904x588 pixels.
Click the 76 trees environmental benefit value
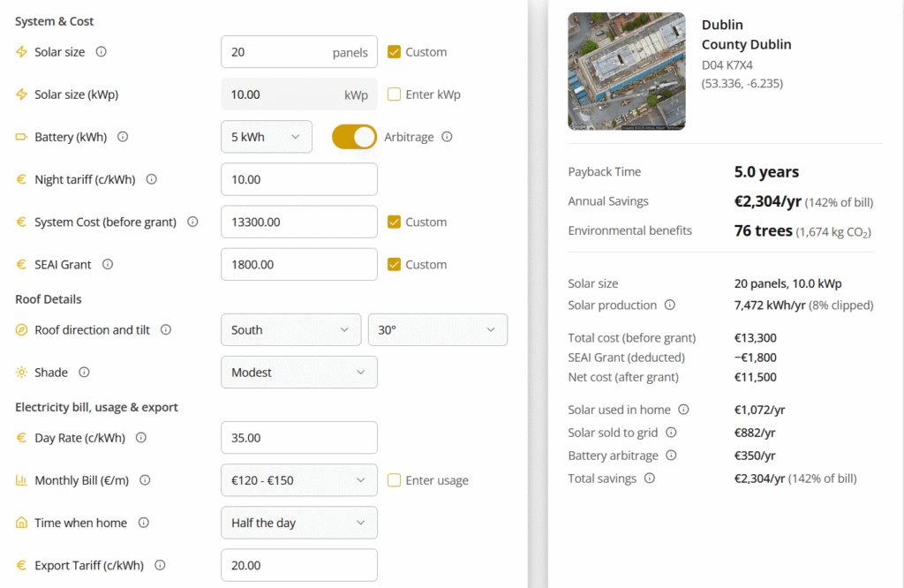pos(764,230)
